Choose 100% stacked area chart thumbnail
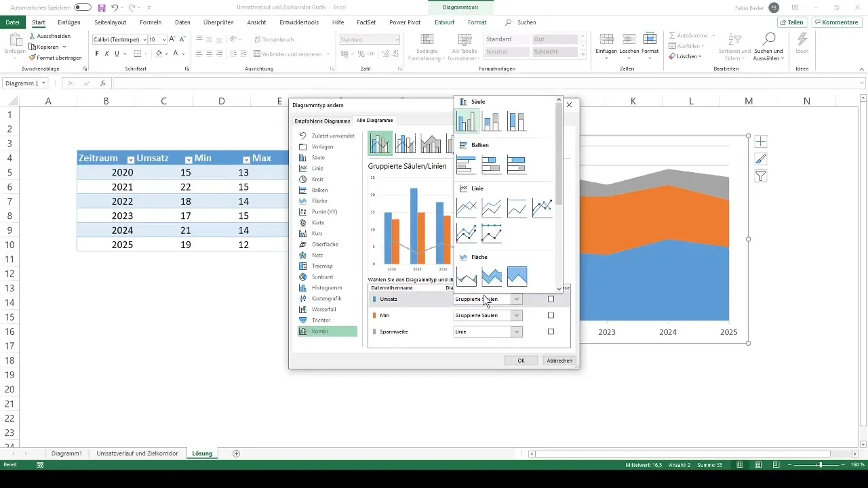868x488 pixels. click(x=517, y=276)
